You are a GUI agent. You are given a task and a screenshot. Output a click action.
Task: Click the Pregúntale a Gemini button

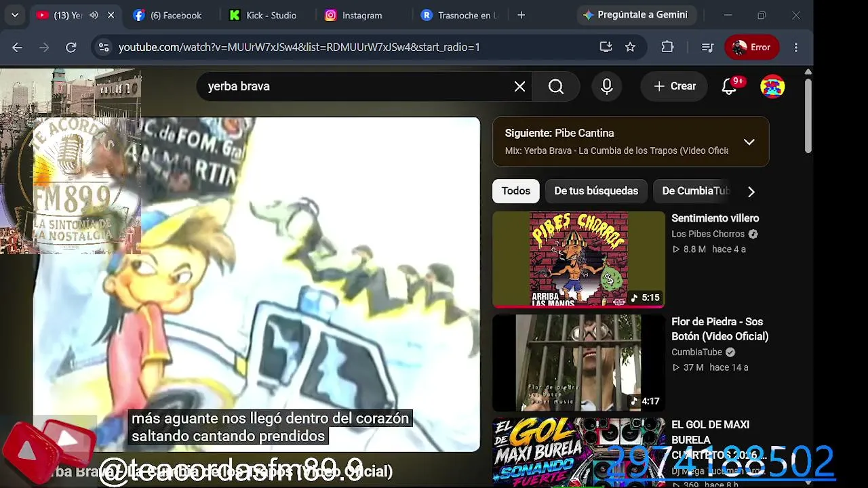point(635,15)
